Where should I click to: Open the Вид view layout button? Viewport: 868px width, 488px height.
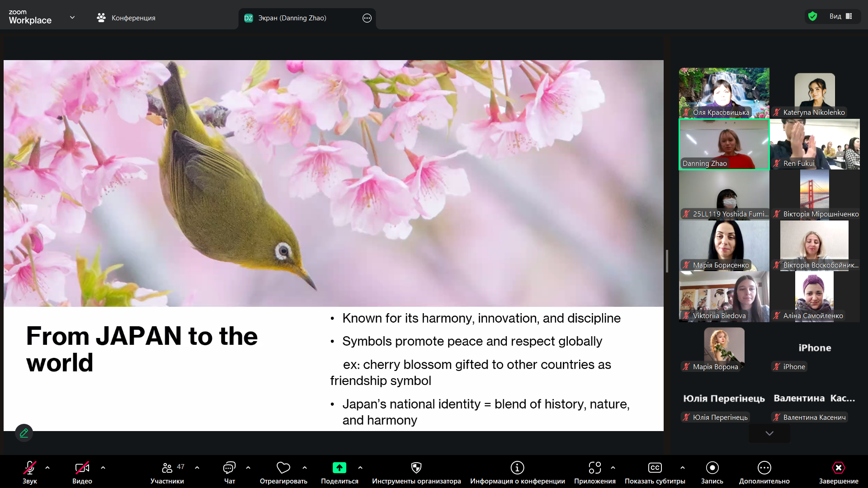click(840, 16)
